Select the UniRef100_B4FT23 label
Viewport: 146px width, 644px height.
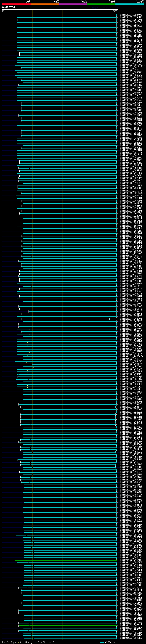(131, 321)
